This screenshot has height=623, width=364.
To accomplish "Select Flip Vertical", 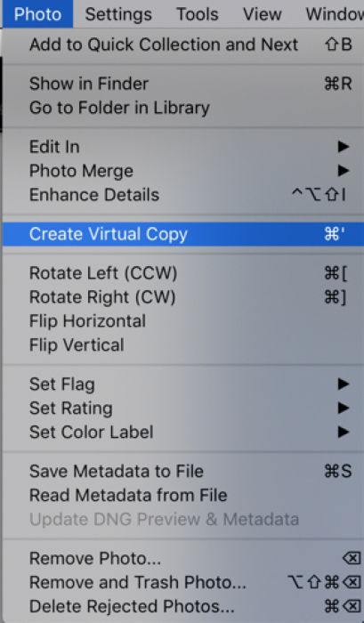I will [x=183, y=345].
